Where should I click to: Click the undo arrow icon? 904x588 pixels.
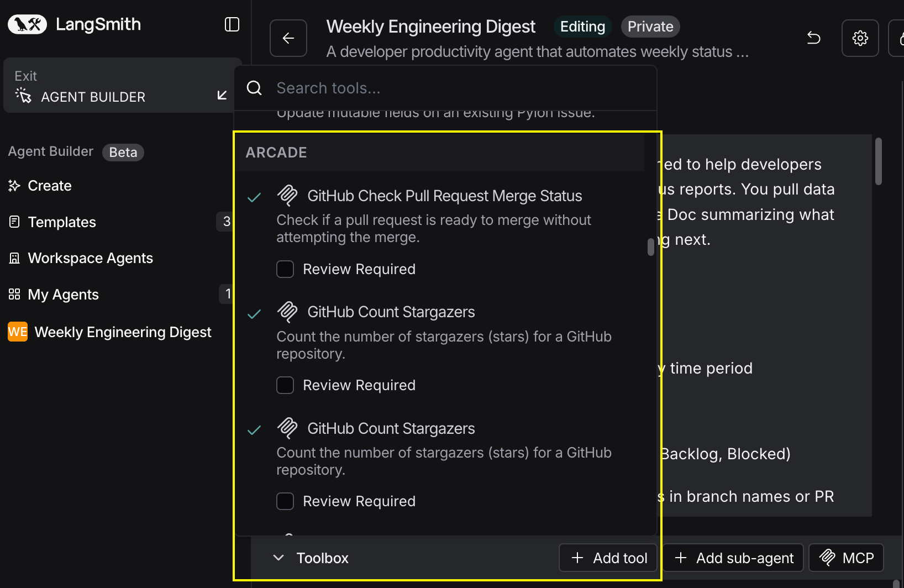813,38
